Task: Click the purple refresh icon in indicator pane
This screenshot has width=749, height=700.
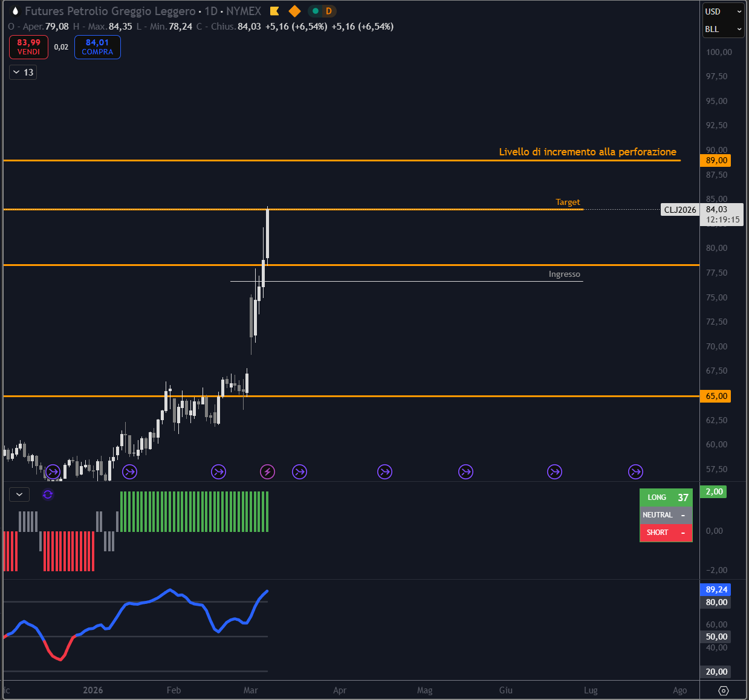Action: [x=48, y=494]
